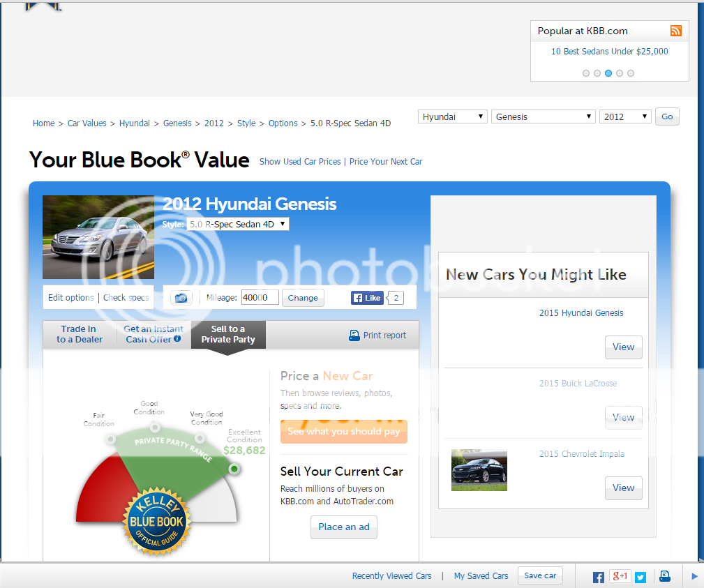704x588 pixels.
Task: Click Edit options link
Action: coord(71,298)
